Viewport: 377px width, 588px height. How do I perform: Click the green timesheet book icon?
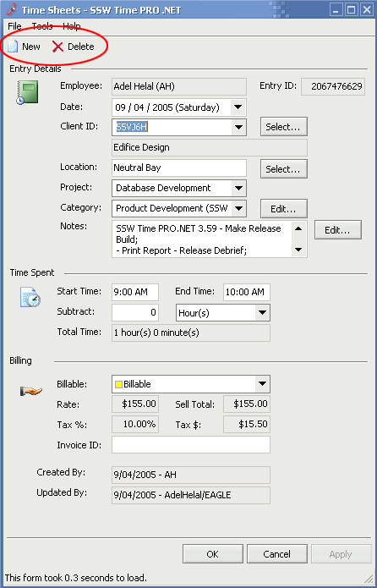(27, 92)
